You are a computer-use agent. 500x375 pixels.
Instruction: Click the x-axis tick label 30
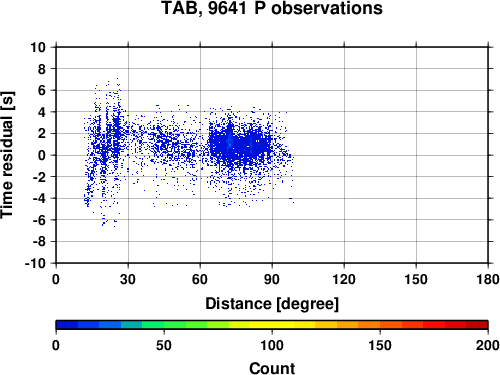[128, 279]
